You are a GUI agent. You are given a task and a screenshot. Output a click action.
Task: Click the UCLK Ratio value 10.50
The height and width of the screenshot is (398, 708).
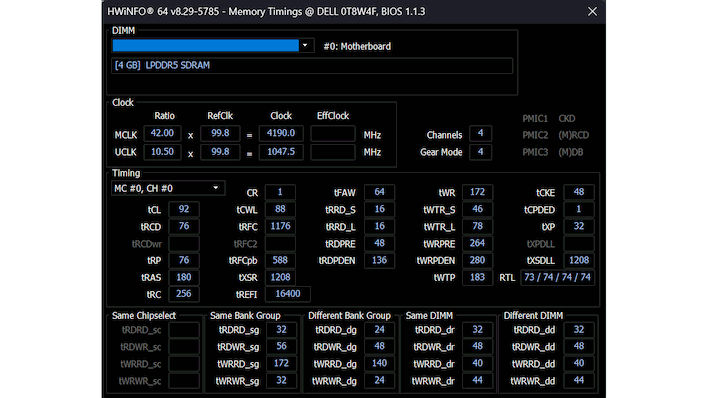pos(162,152)
